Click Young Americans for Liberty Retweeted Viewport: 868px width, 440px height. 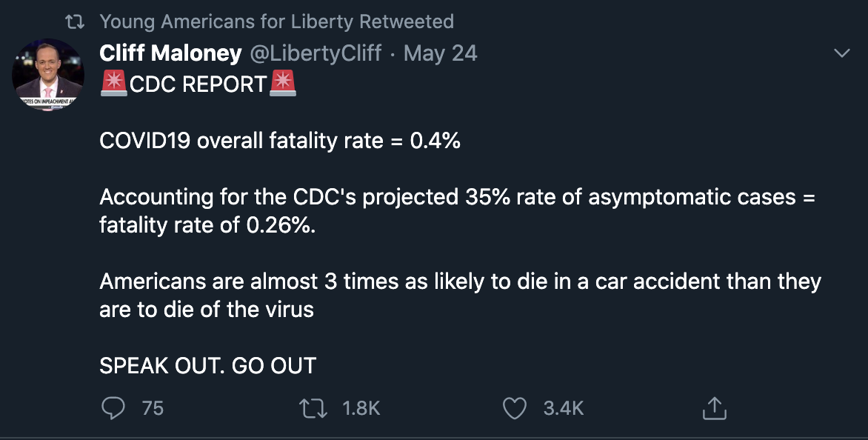pos(277,21)
